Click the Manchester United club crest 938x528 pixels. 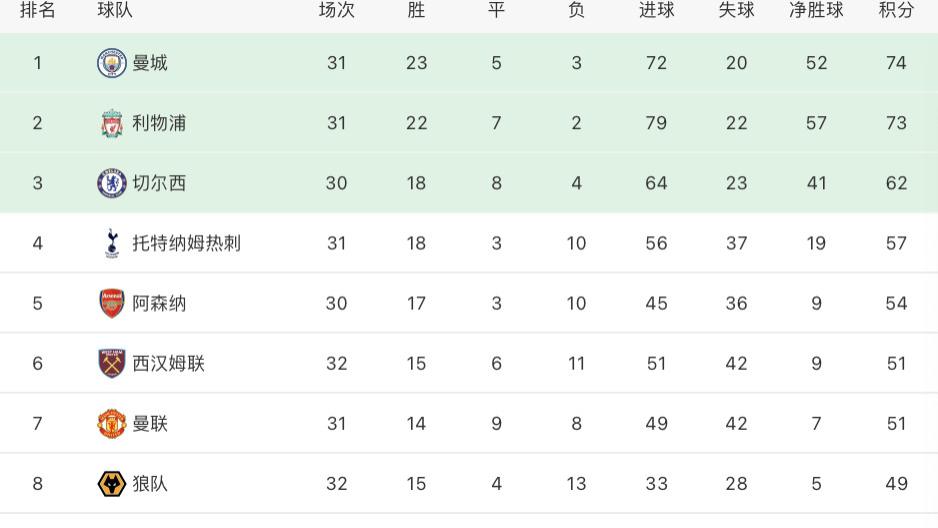click(112, 423)
